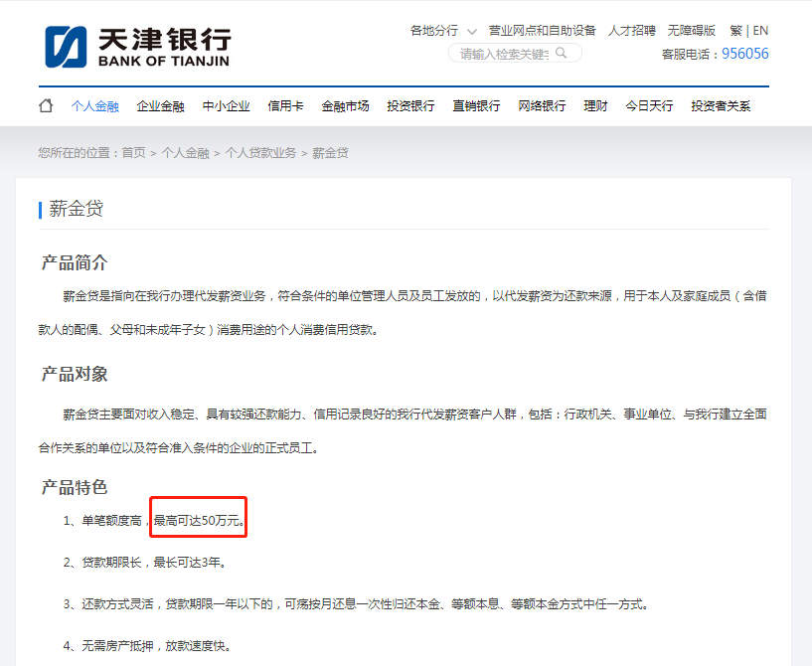Click the home icon in navigation bar
The image size is (812, 666).
tap(45, 103)
